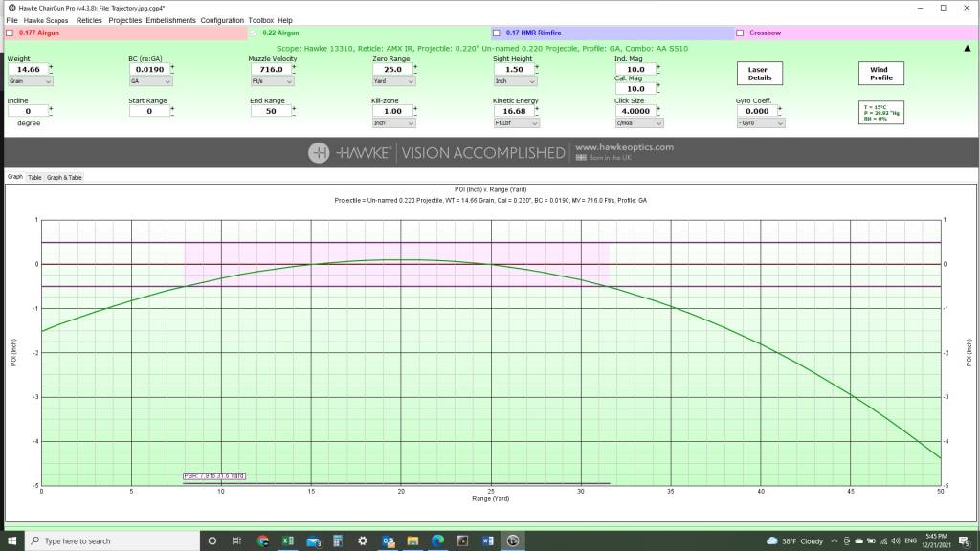Screen dimensions: 980x551
Task: Switch to the Table tab
Action: 34,177
